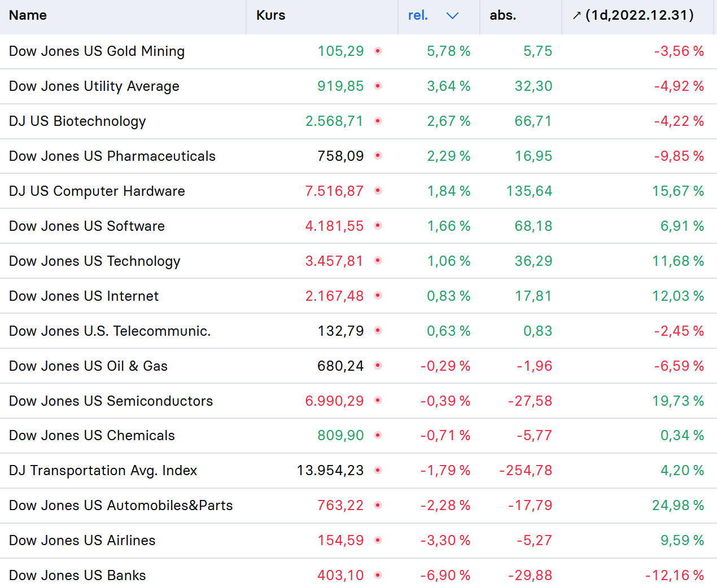Select the Transportation Avg. price 13.954,23
This screenshot has width=717, height=588.
(x=330, y=471)
